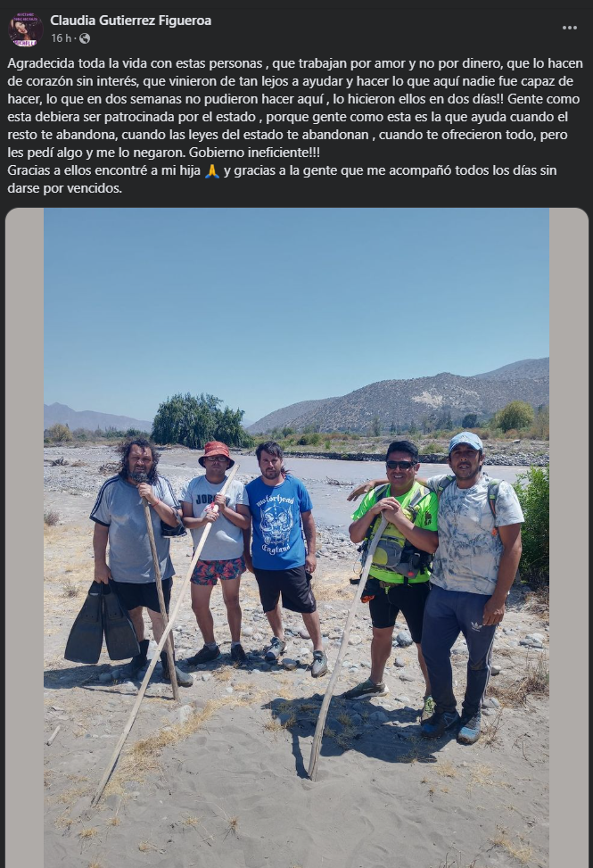Image resolution: width=593 pixels, height=868 pixels.
Task: Open the post via the 16 h timestamp
Action: [x=61, y=38]
